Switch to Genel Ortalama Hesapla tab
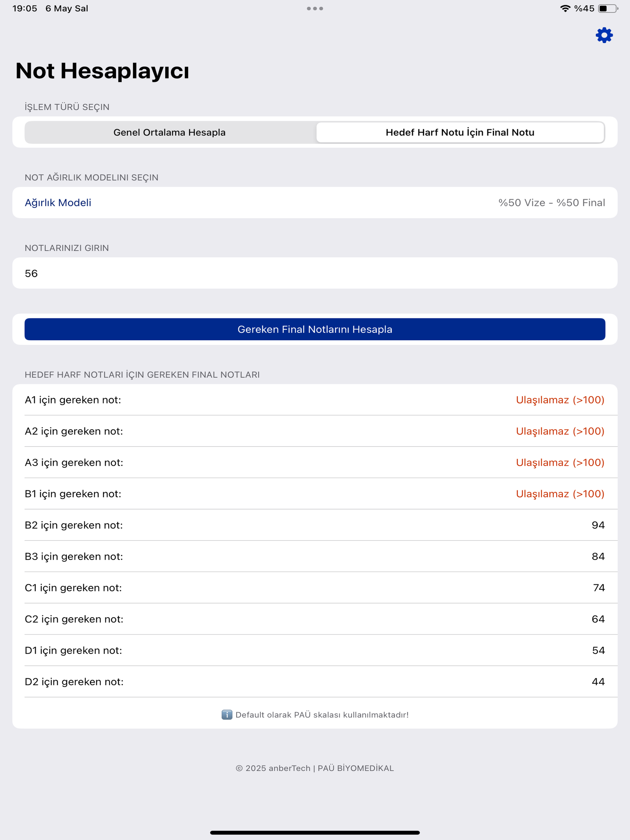This screenshot has height=840, width=630. pyautogui.click(x=170, y=132)
